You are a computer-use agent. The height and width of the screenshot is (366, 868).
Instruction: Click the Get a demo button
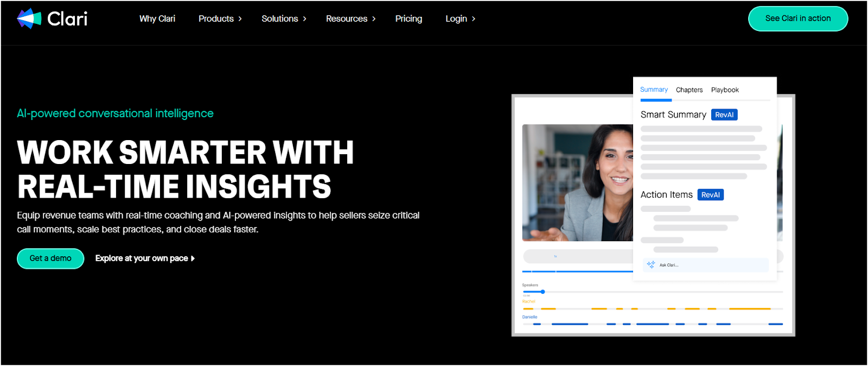pos(50,258)
